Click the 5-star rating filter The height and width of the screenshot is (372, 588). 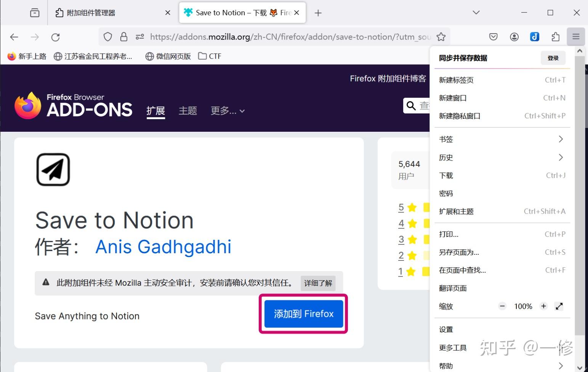click(x=401, y=208)
